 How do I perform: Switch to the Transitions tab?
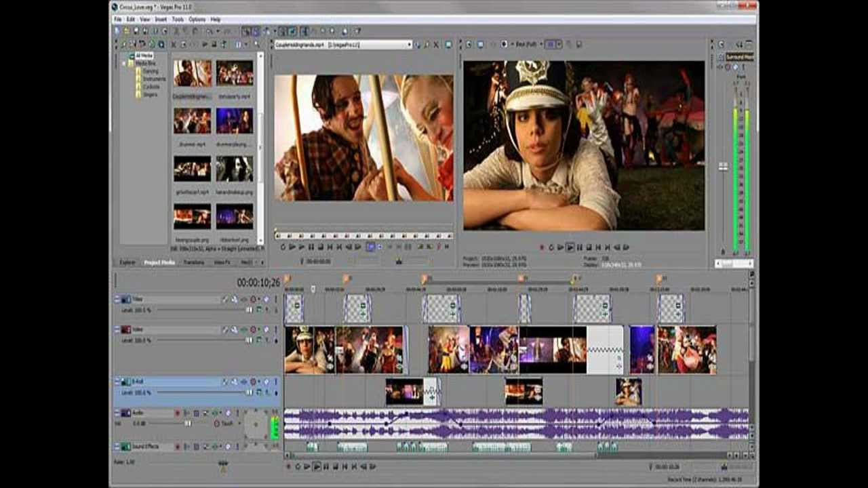click(194, 262)
